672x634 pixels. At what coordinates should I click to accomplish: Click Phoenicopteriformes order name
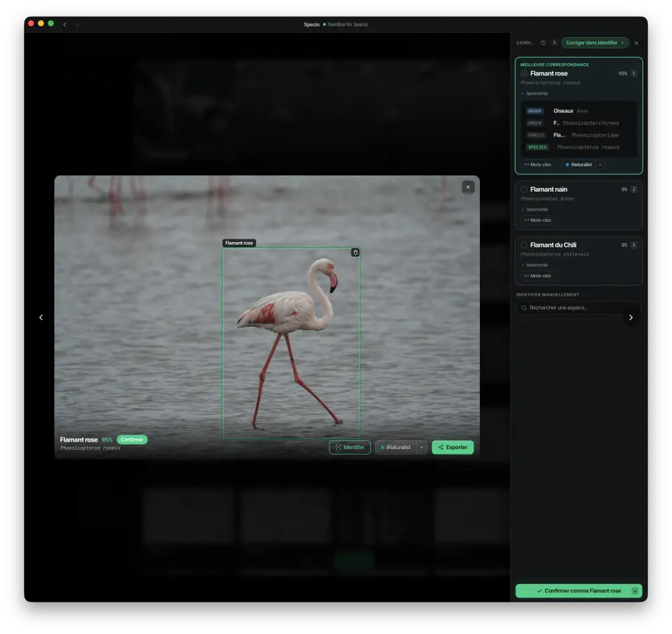point(591,123)
